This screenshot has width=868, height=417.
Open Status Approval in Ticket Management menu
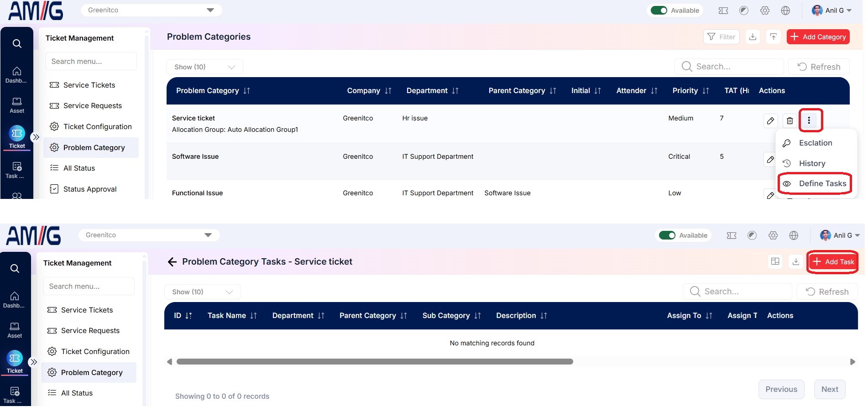(90, 189)
